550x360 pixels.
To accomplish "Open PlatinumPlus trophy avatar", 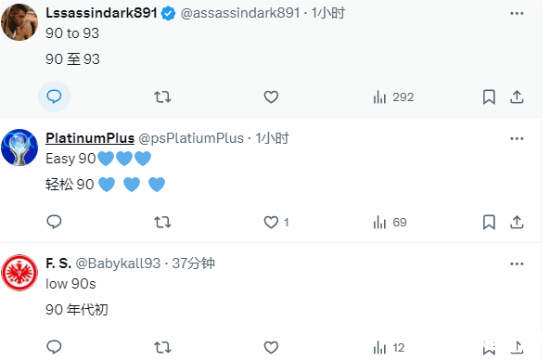I will (x=20, y=147).
